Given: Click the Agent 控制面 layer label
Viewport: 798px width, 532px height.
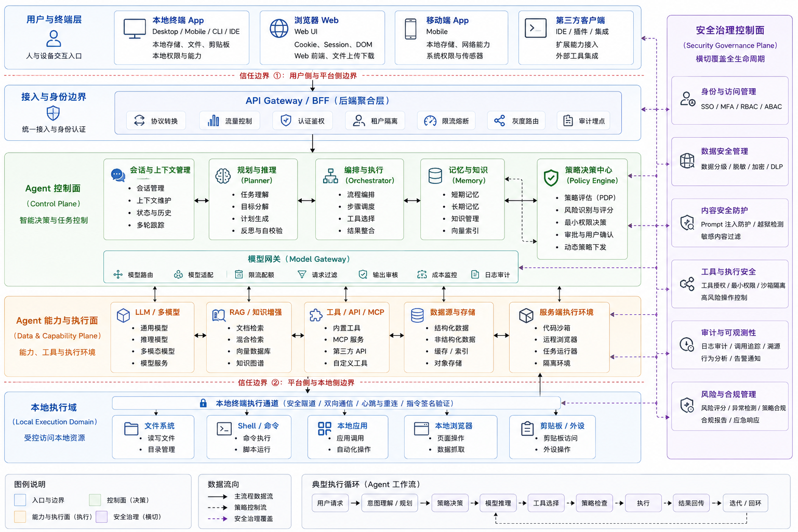Looking at the screenshot, I should (x=53, y=188).
